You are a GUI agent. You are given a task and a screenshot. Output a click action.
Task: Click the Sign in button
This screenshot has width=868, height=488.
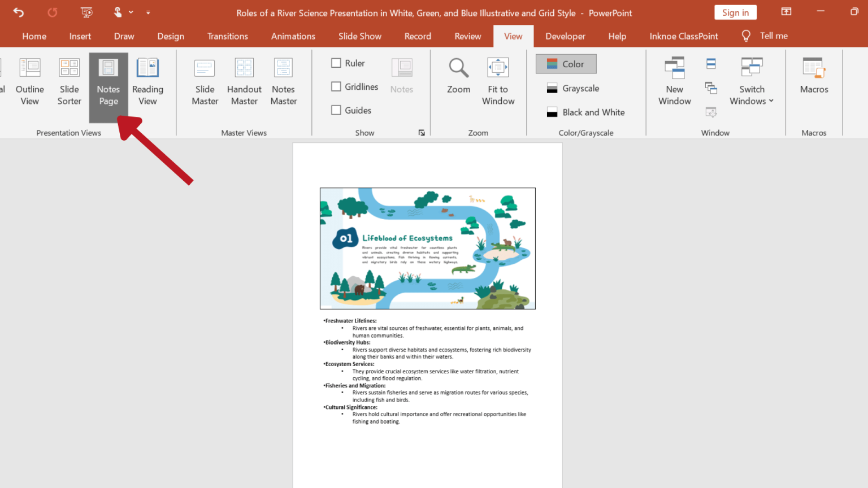(x=735, y=12)
